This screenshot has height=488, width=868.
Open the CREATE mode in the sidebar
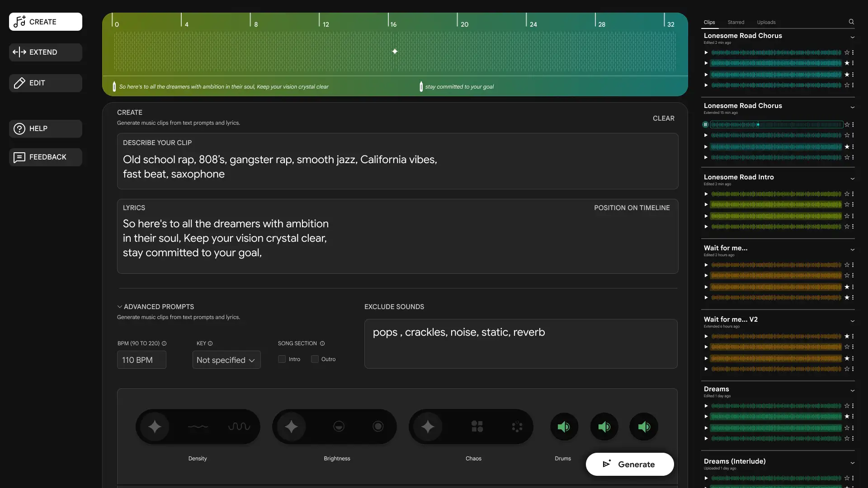46,22
